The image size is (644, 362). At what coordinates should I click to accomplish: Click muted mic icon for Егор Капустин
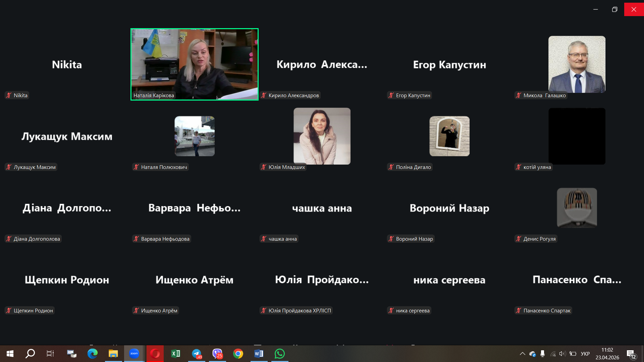click(x=391, y=96)
